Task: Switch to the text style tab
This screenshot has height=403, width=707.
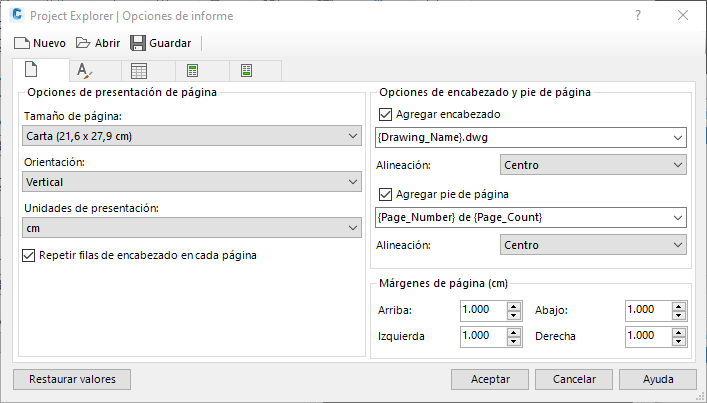Action: click(85, 71)
